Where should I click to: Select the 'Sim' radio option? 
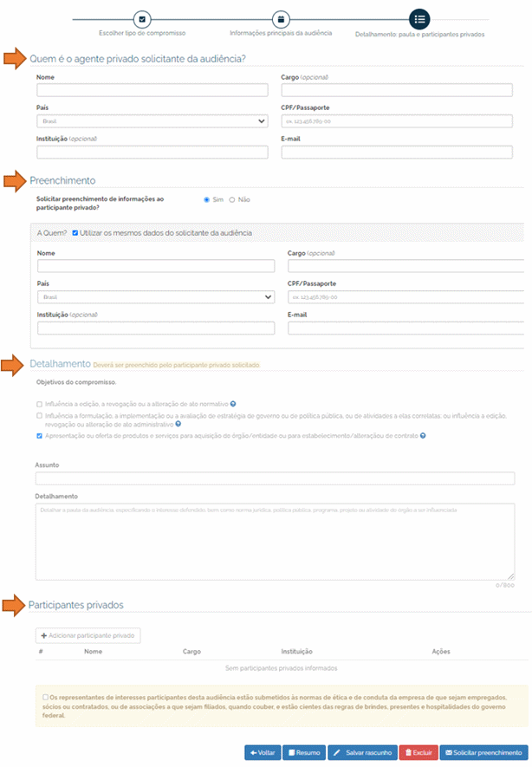tap(207, 199)
